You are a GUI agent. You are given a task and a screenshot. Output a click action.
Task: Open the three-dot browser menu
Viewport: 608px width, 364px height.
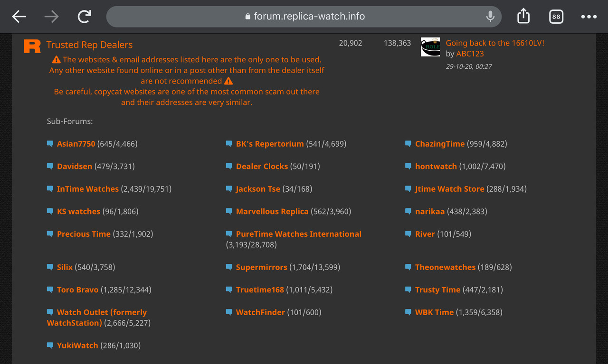[x=589, y=17]
